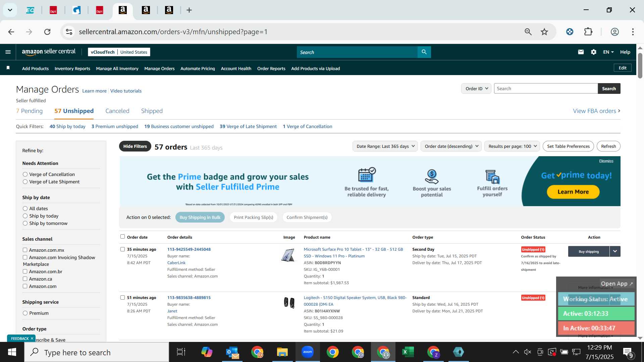
Task: Open the Chrome three-dot menu
Action: coord(633,32)
